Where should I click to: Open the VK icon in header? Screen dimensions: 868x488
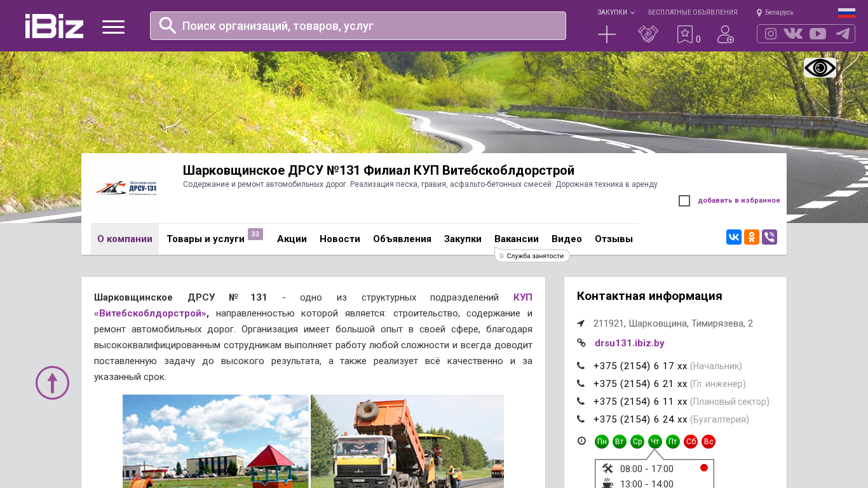(793, 34)
